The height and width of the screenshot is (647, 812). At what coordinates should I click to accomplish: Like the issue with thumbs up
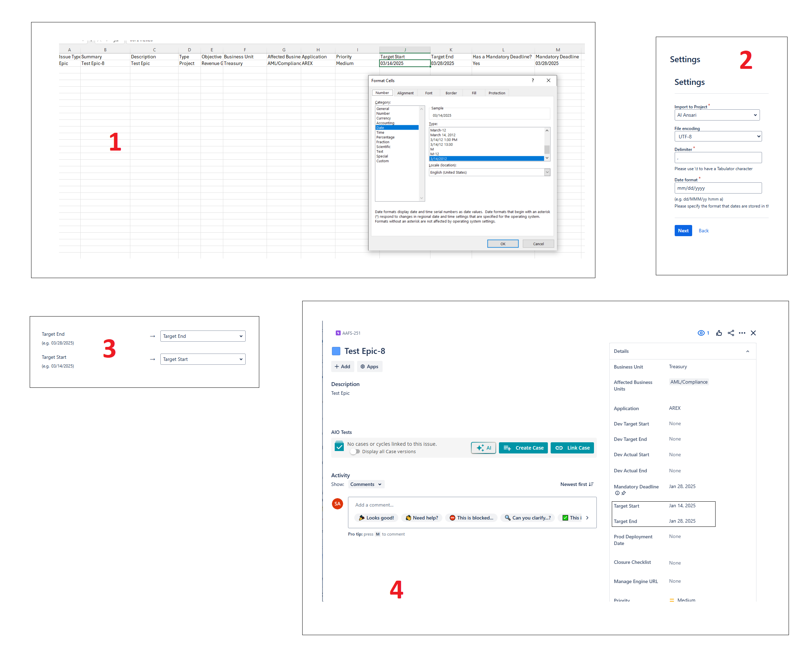tap(719, 333)
